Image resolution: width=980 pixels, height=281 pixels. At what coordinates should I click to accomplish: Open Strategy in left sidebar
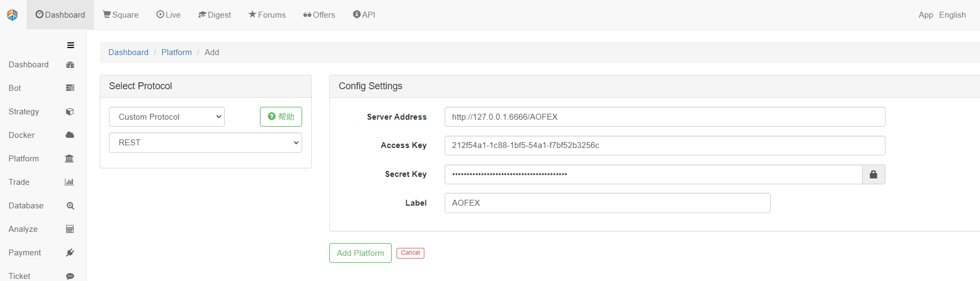24,112
